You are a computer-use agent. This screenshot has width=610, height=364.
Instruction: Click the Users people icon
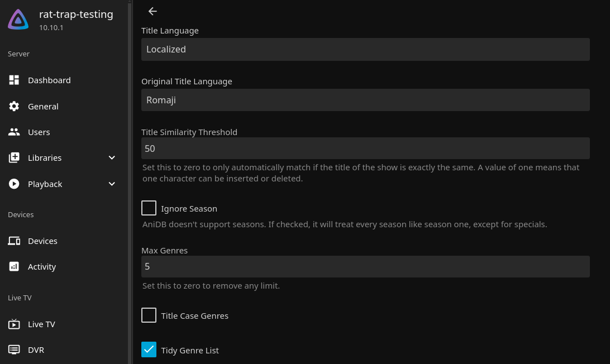pos(14,132)
